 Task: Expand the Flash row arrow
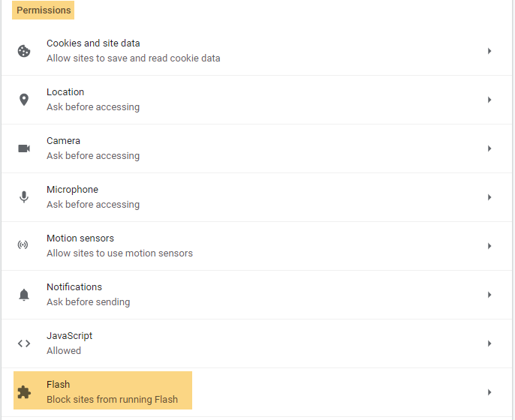pos(489,392)
